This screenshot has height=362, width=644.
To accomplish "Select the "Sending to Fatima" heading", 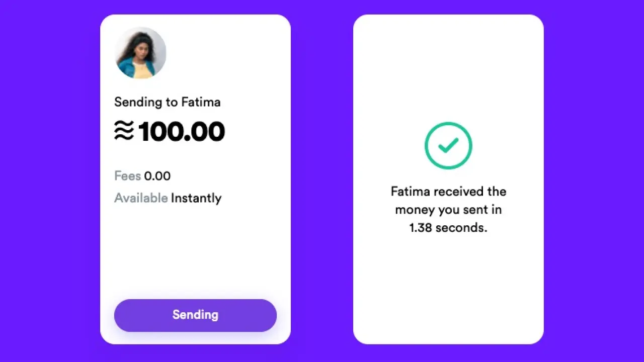I will [x=167, y=102].
